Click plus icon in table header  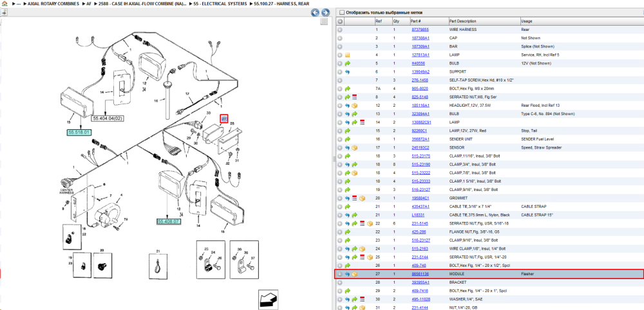coord(340,21)
